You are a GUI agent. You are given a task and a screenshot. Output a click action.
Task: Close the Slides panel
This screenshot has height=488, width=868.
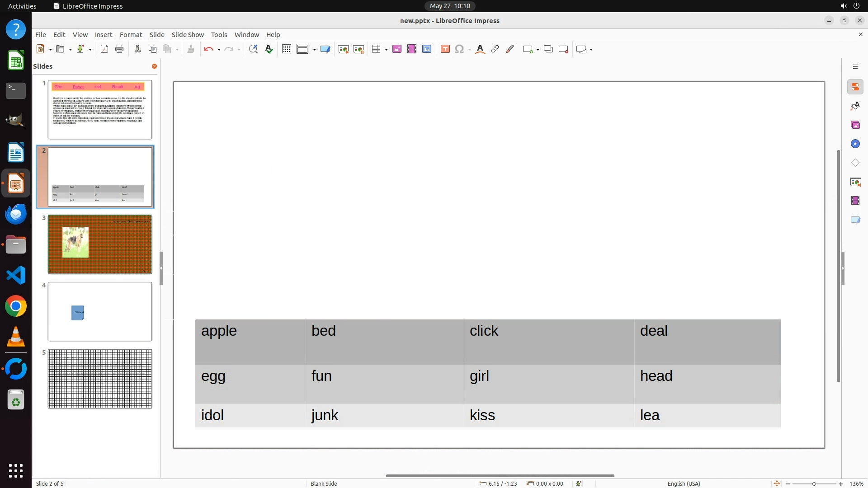pyautogui.click(x=154, y=66)
